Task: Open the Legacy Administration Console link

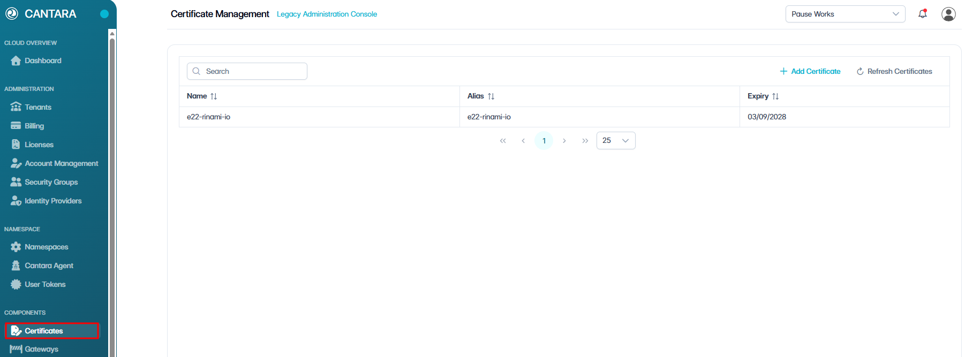Action: pyautogui.click(x=327, y=14)
